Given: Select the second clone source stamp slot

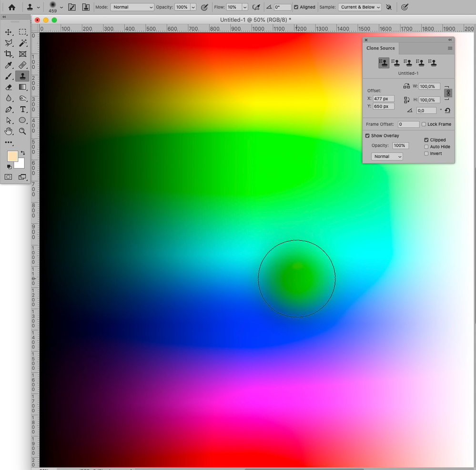Looking at the screenshot, I should [395, 62].
